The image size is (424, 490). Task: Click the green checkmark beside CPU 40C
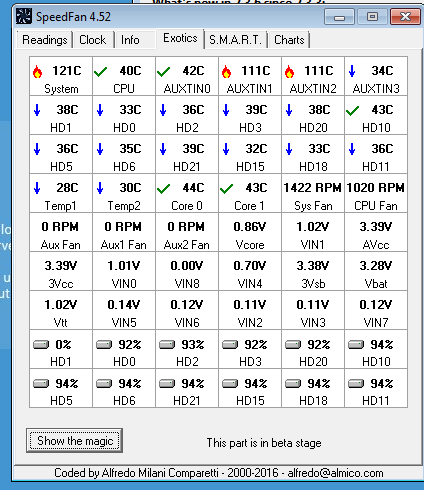[x=100, y=72]
